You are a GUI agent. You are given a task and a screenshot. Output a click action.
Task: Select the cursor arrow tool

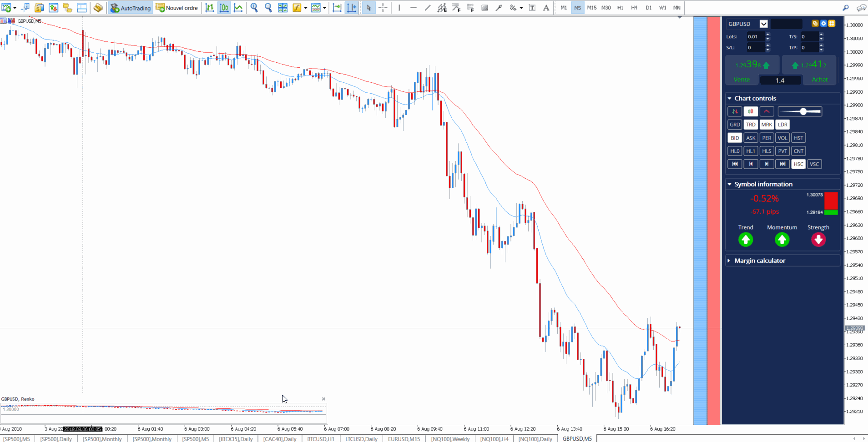click(x=369, y=8)
